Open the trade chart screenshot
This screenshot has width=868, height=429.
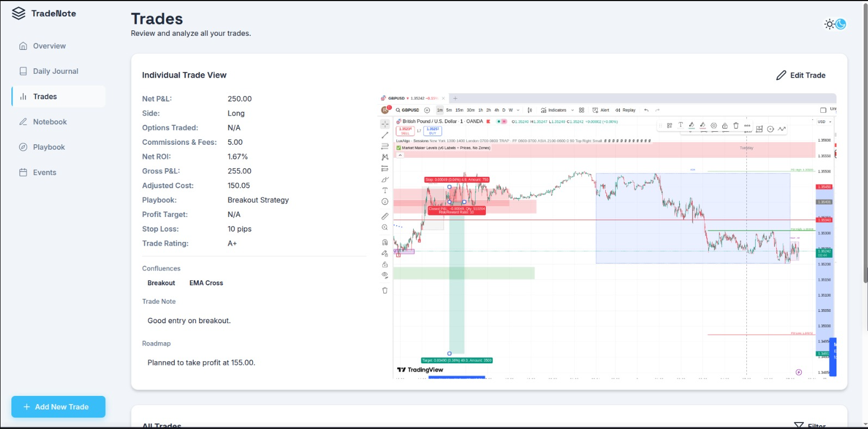(607, 235)
